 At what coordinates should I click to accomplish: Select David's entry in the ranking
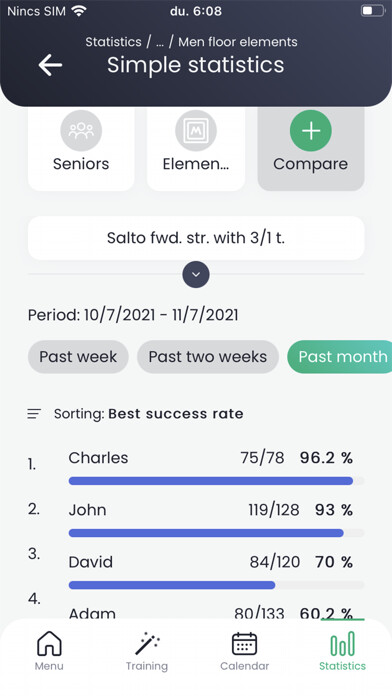[x=196, y=569]
